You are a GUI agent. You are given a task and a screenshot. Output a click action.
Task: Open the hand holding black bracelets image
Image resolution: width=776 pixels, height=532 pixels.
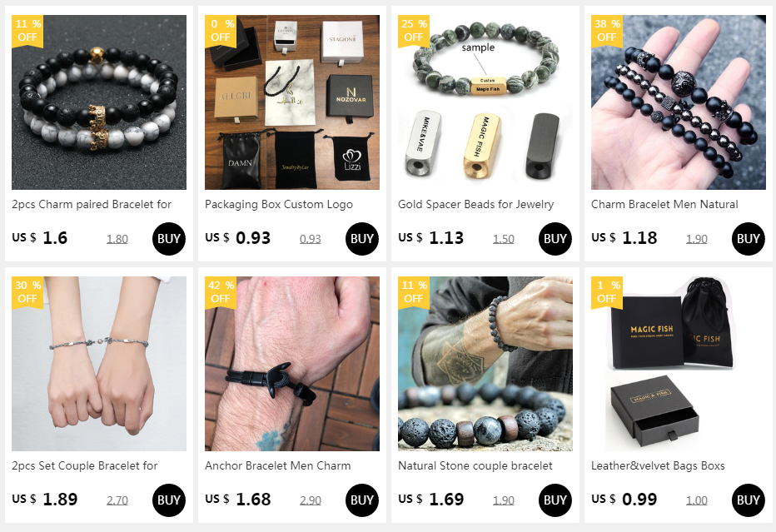coord(678,102)
